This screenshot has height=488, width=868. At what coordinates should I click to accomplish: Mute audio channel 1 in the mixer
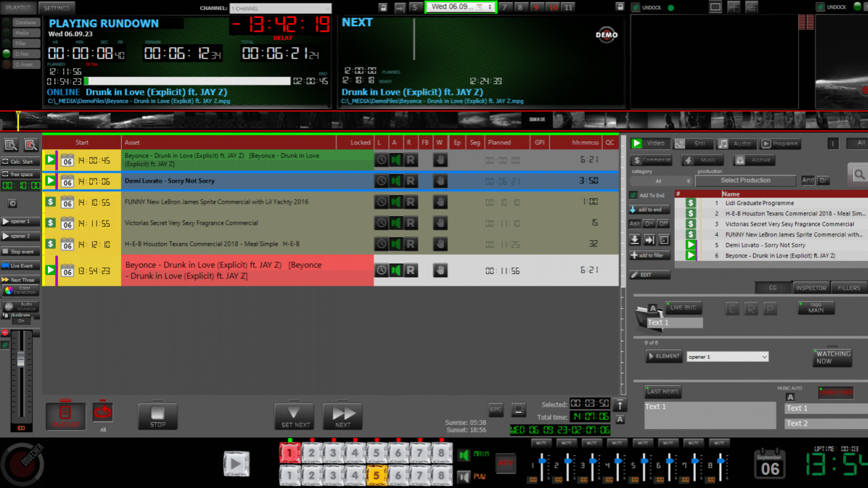pos(543,443)
